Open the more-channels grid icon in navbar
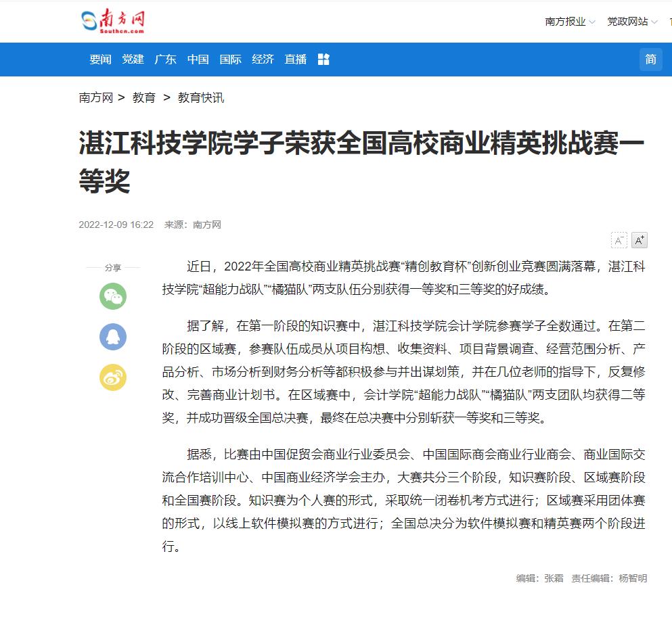672x629 pixels. pos(323,59)
